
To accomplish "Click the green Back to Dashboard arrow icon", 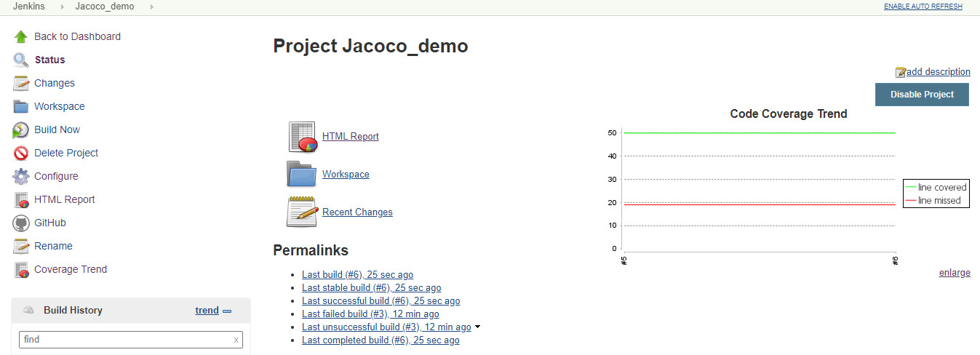I will point(20,36).
